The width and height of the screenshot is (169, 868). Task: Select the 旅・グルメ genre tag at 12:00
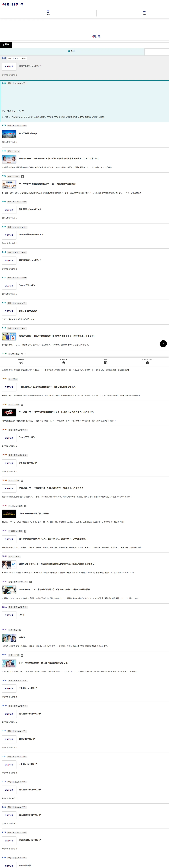tap(13, 379)
